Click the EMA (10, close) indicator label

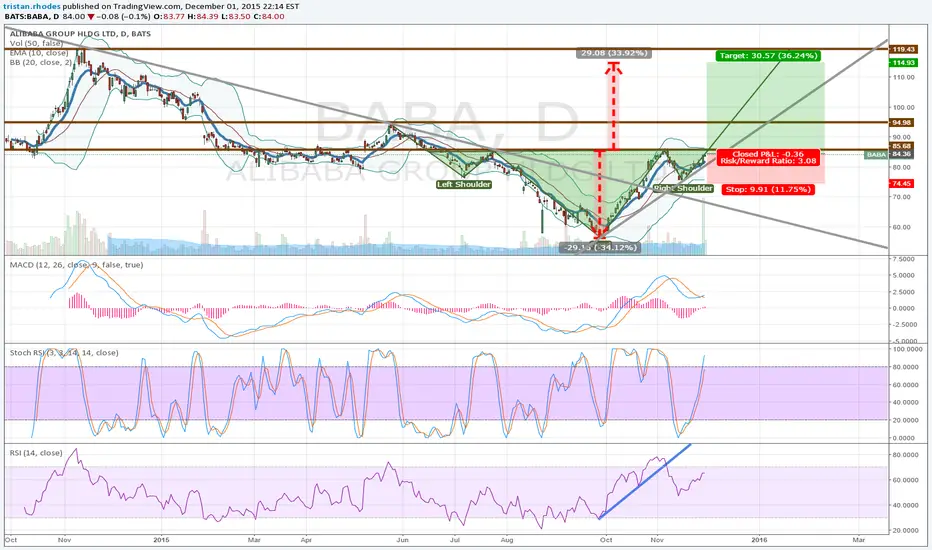pos(39,53)
